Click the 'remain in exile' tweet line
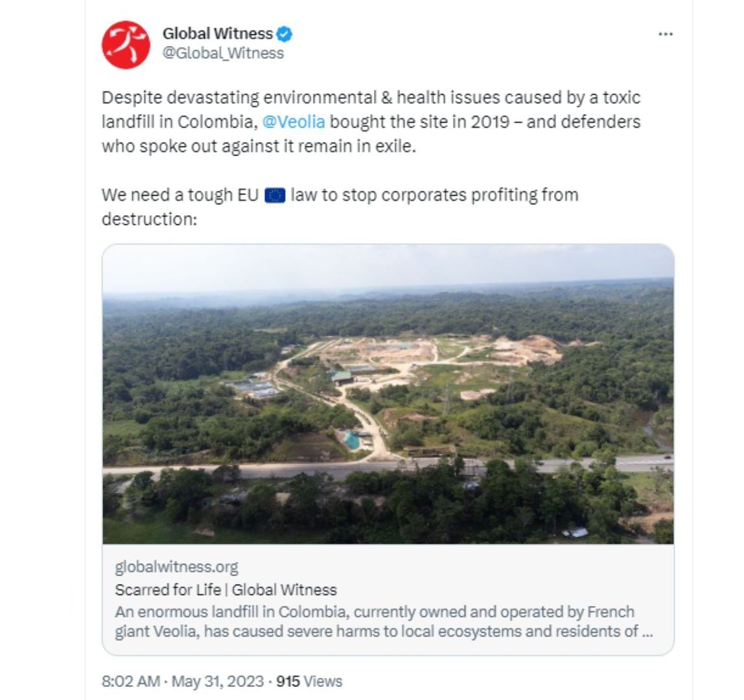The width and height of the screenshot is (744, 700). coord(258,146)
